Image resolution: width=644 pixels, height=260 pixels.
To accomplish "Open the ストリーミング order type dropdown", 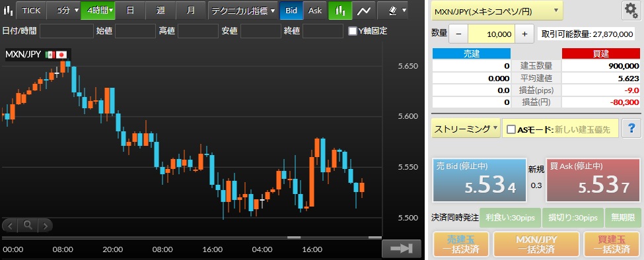I will [x=466, y=129].
